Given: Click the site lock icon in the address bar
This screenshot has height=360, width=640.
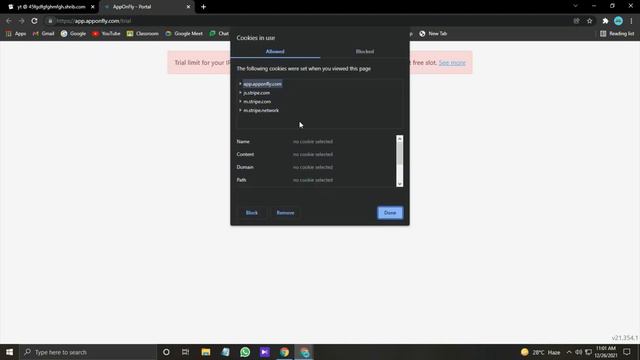Looking at the screenshot, I should pos(50,21).
